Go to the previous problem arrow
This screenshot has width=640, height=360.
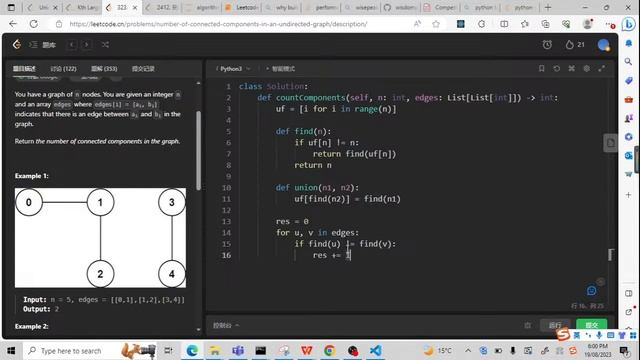(x=72, y=44)
